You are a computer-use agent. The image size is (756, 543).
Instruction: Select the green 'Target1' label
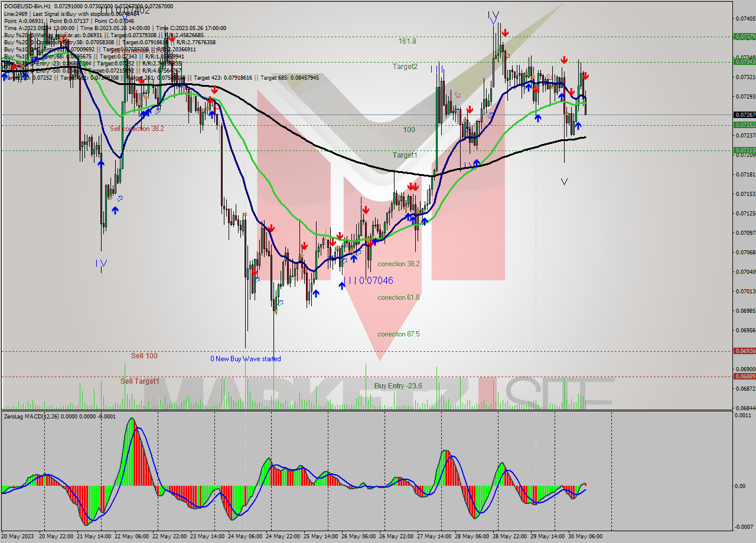(405, 155)
